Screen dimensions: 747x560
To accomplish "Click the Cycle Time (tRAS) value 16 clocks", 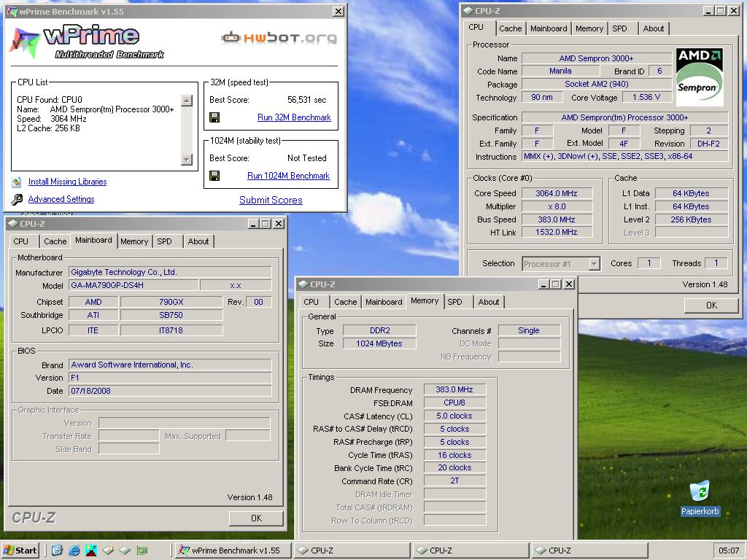I will coord(454,455).
